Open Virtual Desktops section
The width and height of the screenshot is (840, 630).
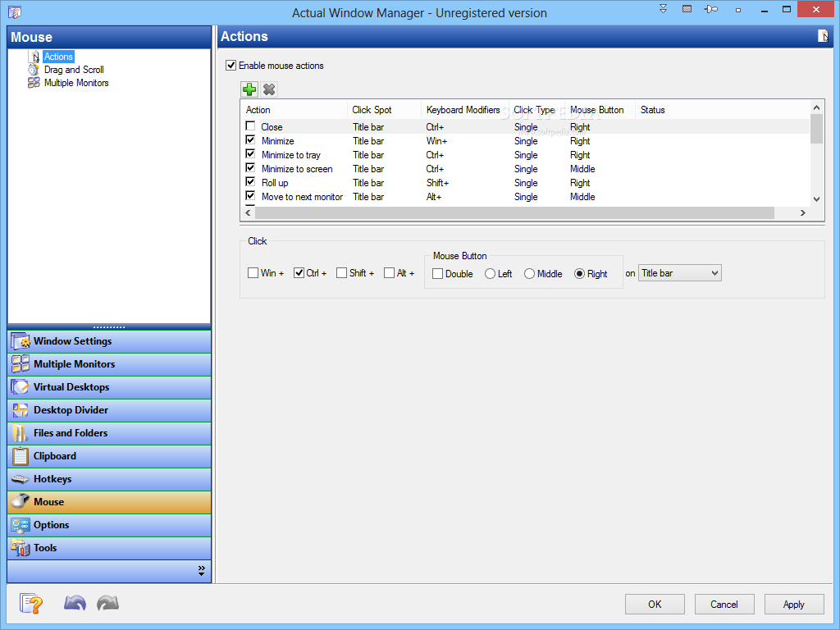tap(109, 387)
